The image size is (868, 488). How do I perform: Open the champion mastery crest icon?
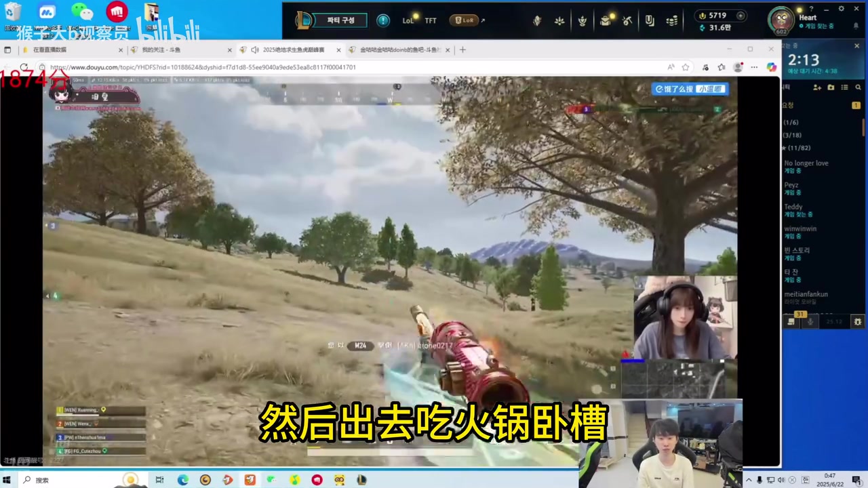pyautogui.click(x=537, y=21)
